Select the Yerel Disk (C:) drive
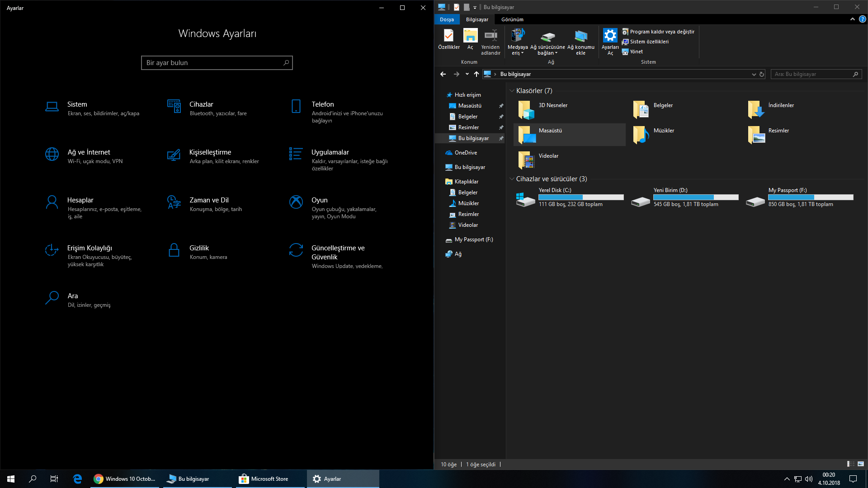This screenshot has height=488, width=868. pyautogui.click(x=570, y=197)
